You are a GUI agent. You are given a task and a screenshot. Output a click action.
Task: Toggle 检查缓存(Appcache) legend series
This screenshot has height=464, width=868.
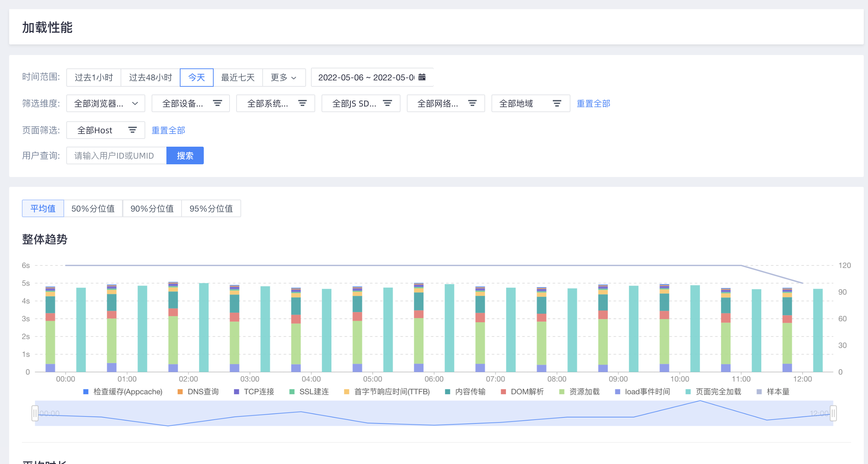point(123,392)
